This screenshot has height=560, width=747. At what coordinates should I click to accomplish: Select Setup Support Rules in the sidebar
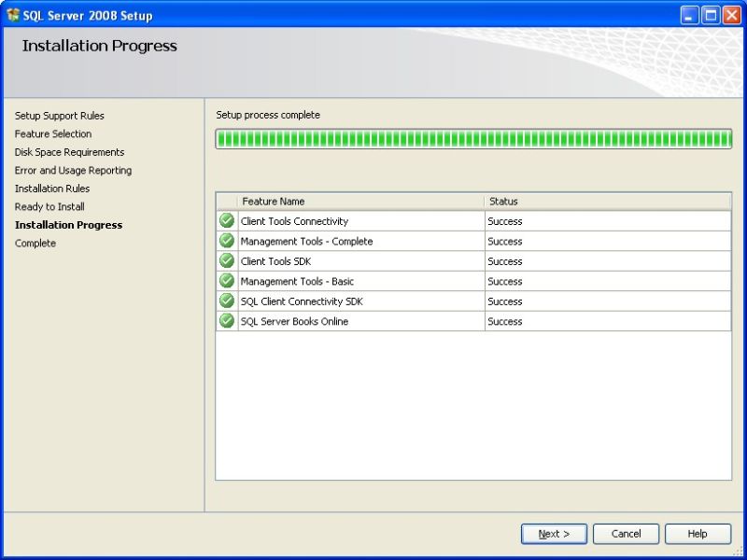pos(57,116)
